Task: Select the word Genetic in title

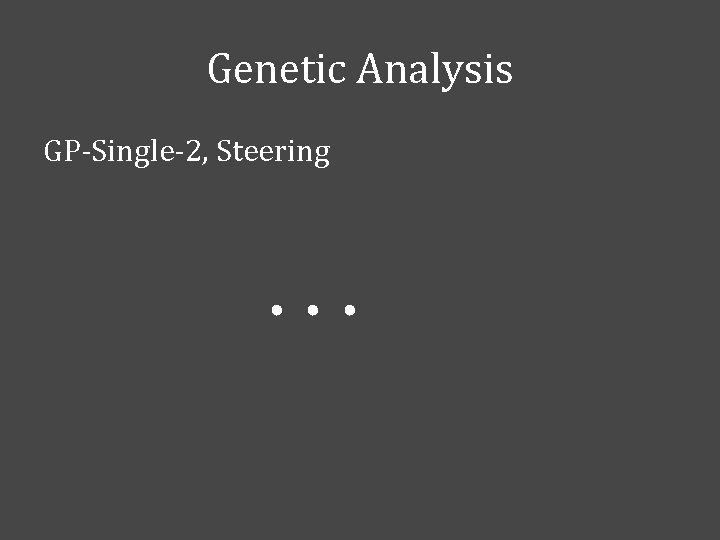Action: tap(277, 70)
